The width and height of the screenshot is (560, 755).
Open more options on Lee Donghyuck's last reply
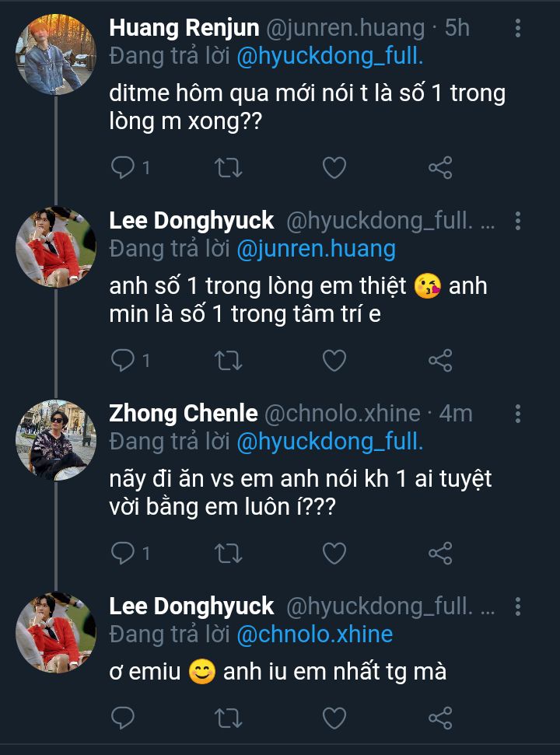(x=519, y=606)
